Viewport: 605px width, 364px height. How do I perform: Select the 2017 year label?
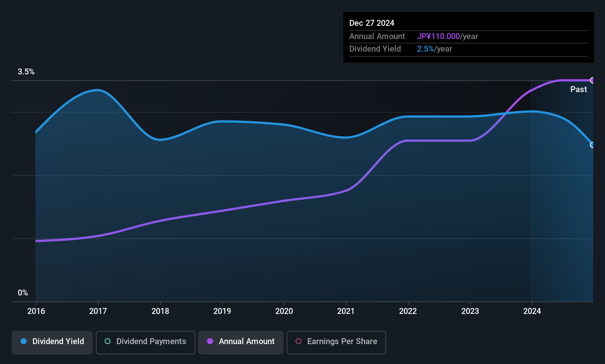pyautogui.click(x=98, y=311)
